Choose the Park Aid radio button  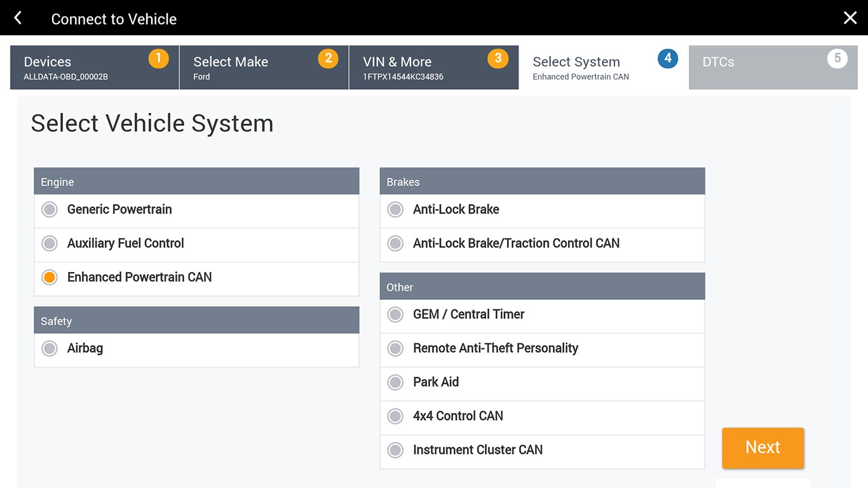click(x=395, y=382)
